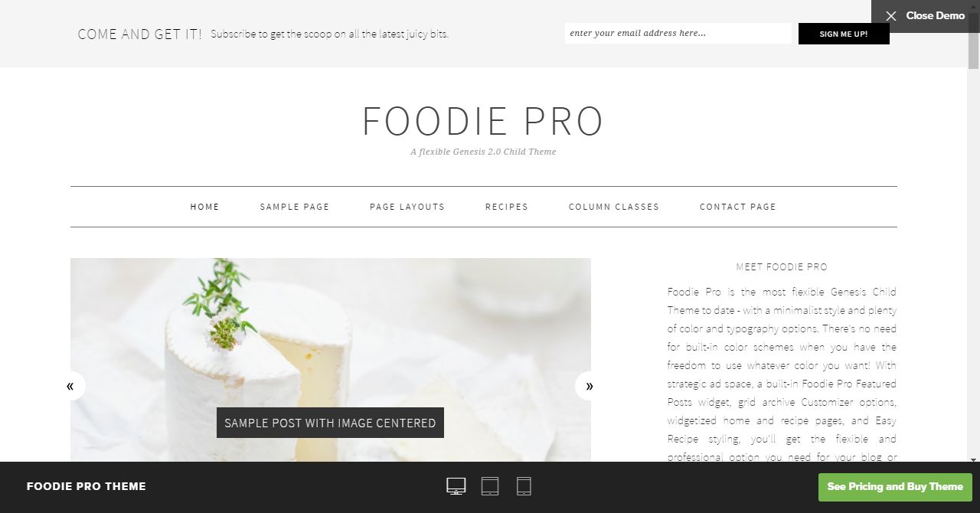980x513 pixels.
Task: Switch to tablet preview icon
Action: [490, 486]
